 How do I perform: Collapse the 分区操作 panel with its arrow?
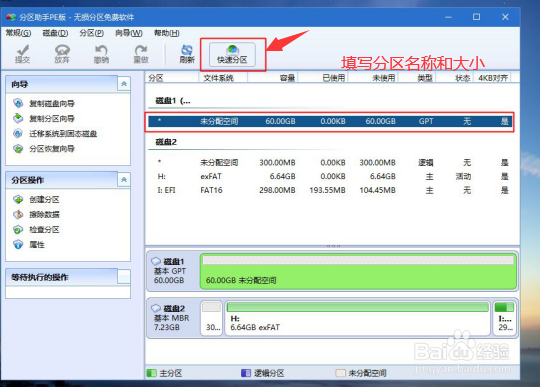click(124, 179)
